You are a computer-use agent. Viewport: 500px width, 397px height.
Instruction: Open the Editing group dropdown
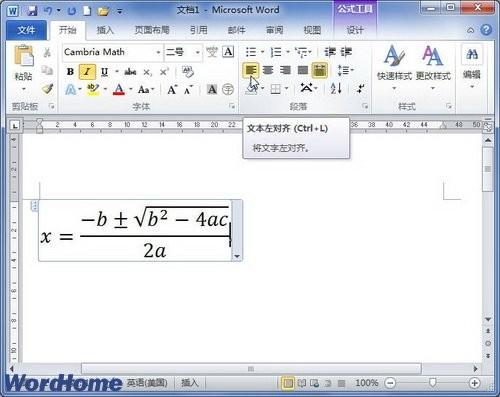pos(472,68)
